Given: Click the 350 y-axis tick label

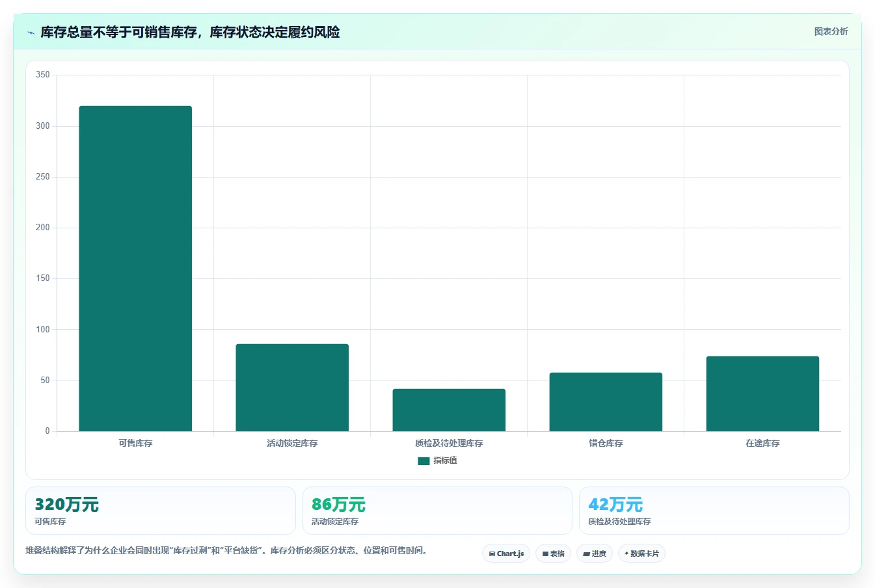Looking at the screenshot, I should click(43, 75).
